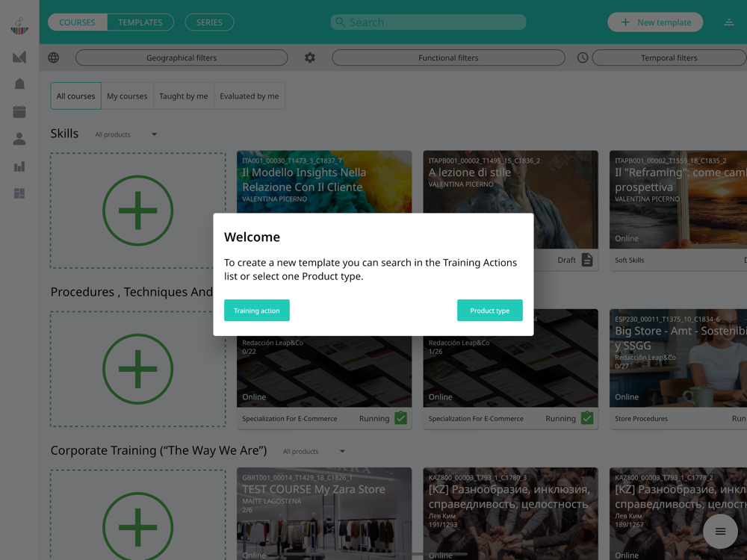Click the Skills section heading
The width and height of the screenshot is (747, 560).
[64, 134]
